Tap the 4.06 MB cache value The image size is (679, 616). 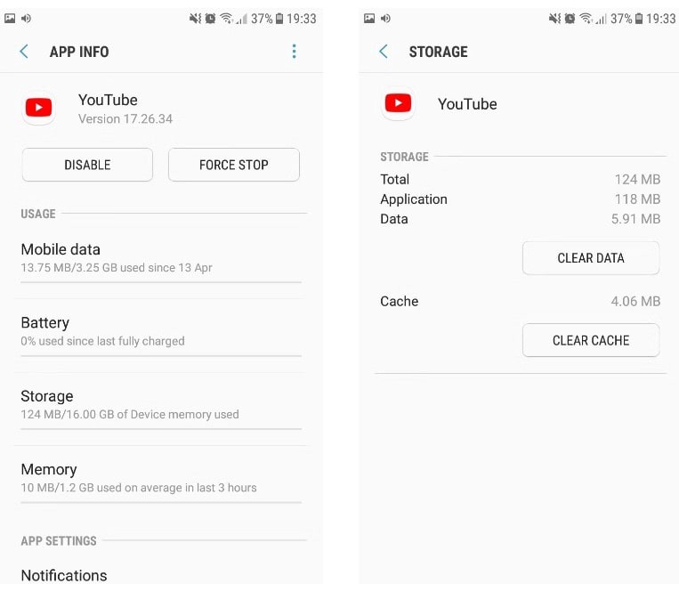click(635, 301)
